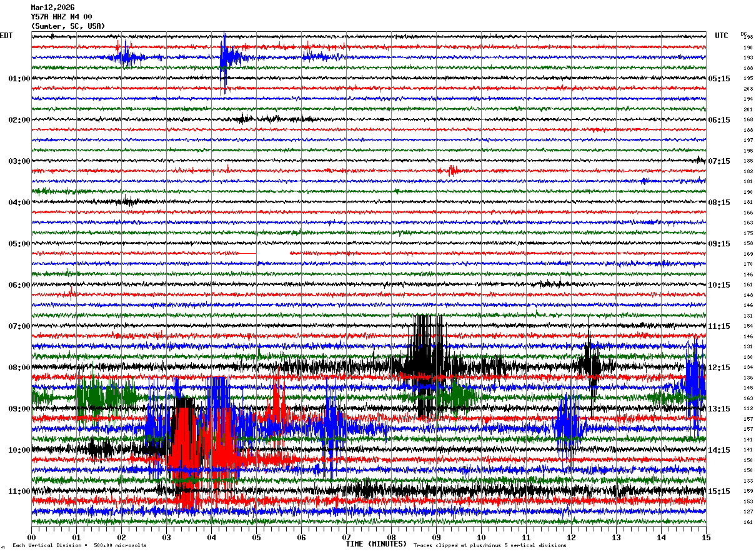Click the 07:15 UTC time label
The image size is (756, 554).
719,161
